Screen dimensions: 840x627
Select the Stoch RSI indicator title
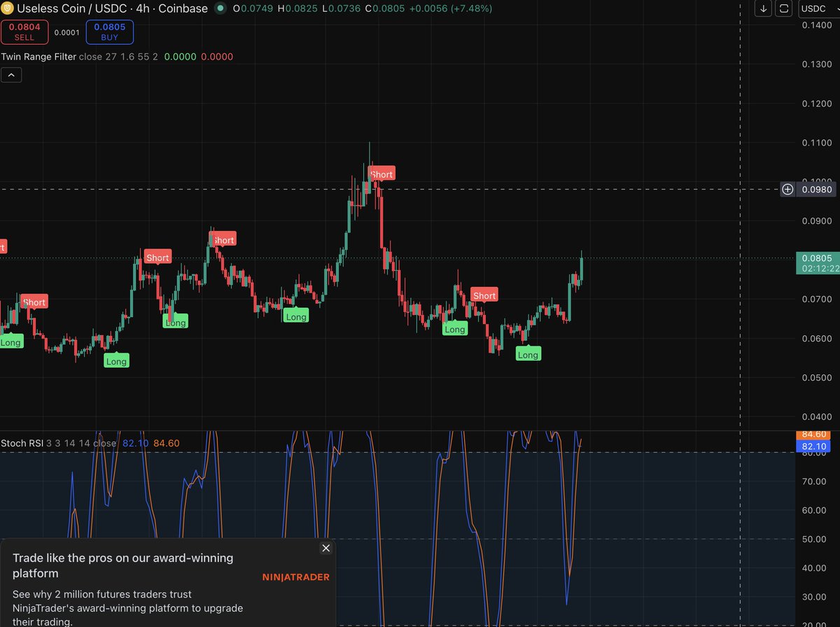[22, 443]
